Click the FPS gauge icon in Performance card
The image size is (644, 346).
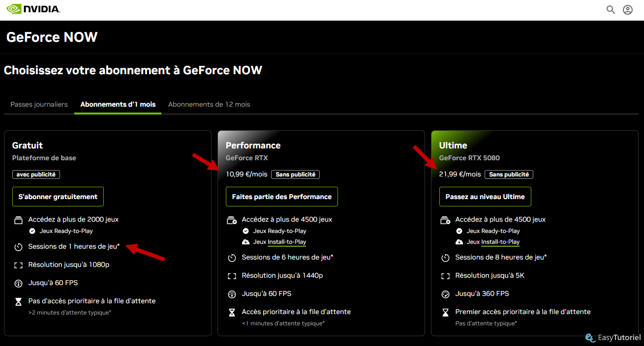tap(232, 294)
